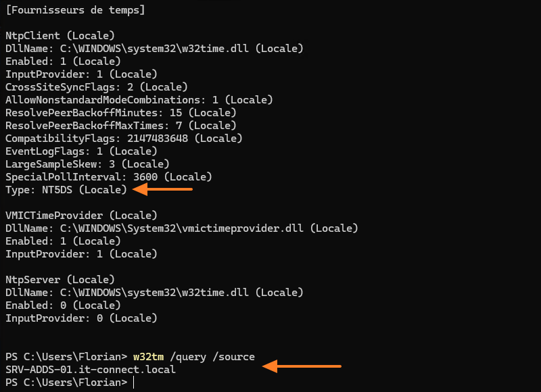
Task: Click the [Fournisseurs de temps] header line
Action: (75, 10)
